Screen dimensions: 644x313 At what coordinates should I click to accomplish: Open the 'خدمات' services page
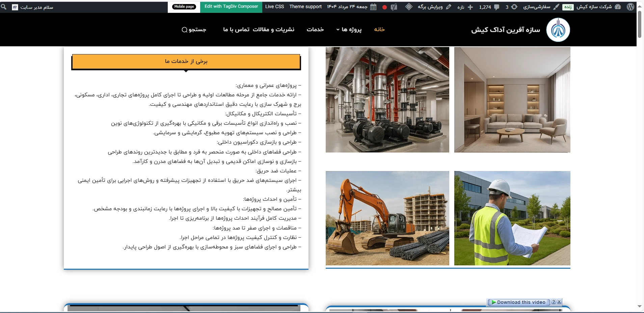[x=315, y=29]
